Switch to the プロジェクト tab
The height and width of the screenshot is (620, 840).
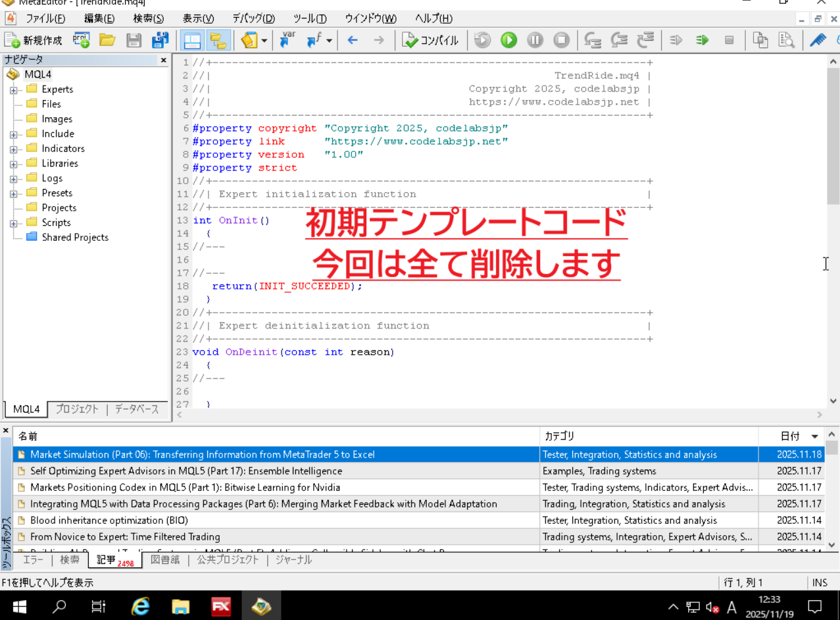[76, 409]
